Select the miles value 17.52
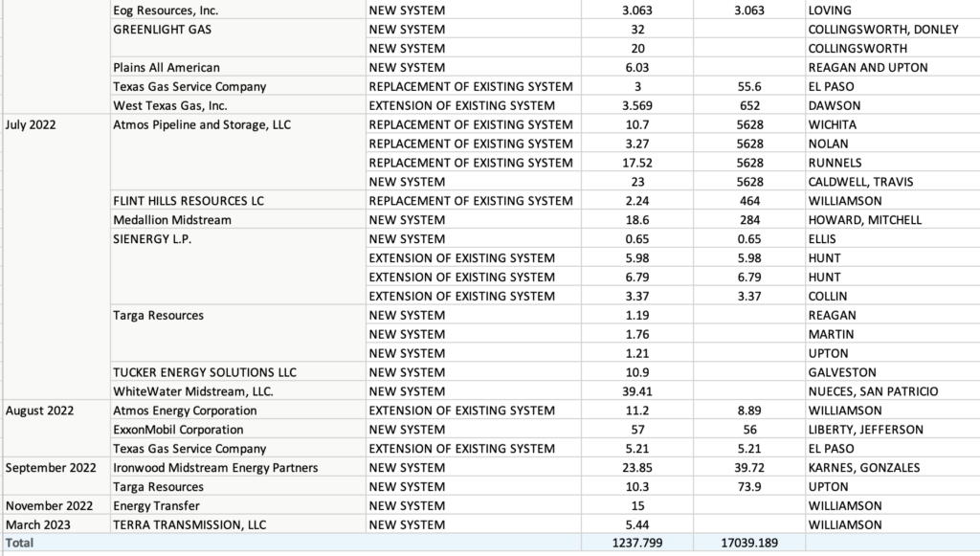This screenshot has width=980, height=556. pos(636,163)
